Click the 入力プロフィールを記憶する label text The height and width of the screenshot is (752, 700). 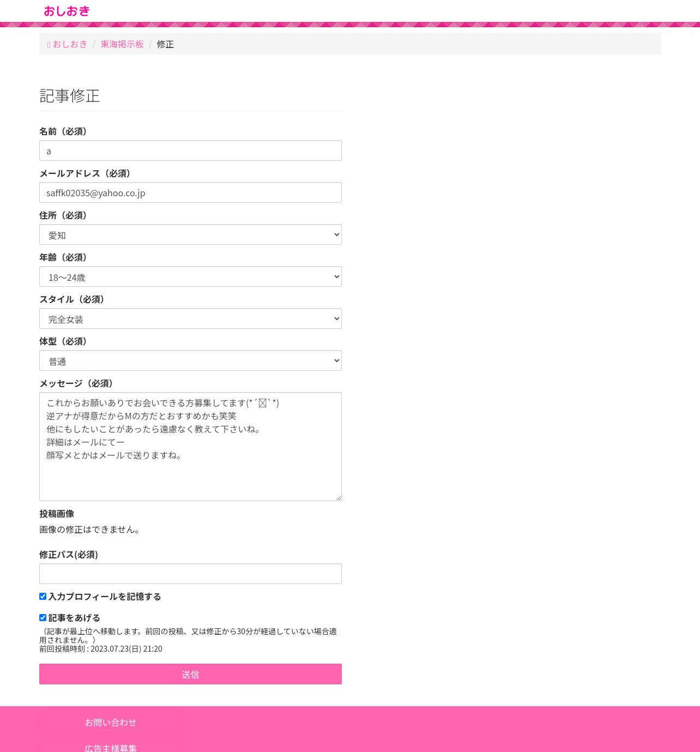[x=105, y=597]
